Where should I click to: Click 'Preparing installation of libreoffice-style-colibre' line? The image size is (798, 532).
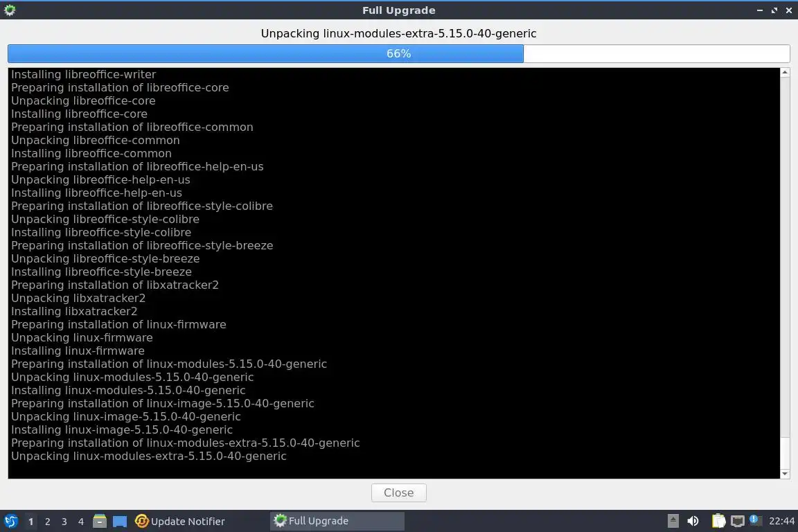(142, 206)
